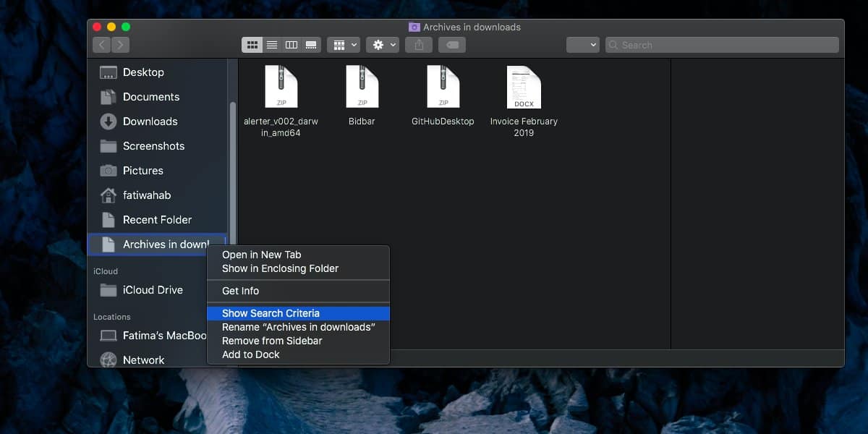The image size is (868, 434).
Task: Go back with the left arrow
Action: (102, 45)
